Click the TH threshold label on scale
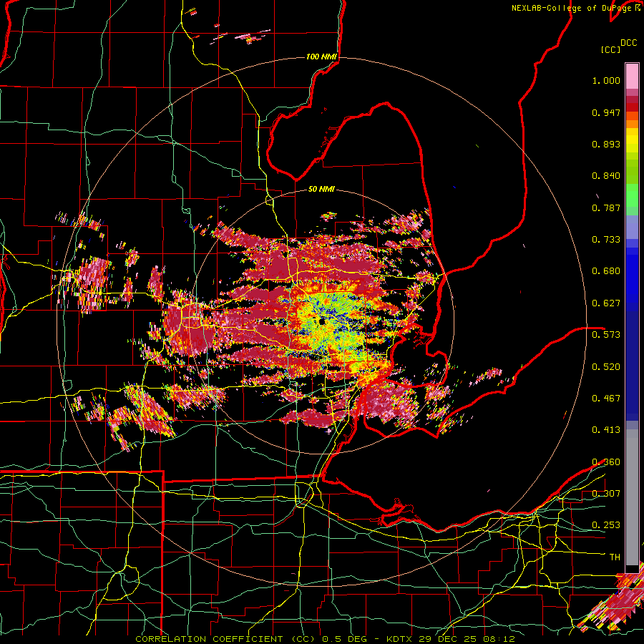Viewport: 644px width, 644px height. 615,557
